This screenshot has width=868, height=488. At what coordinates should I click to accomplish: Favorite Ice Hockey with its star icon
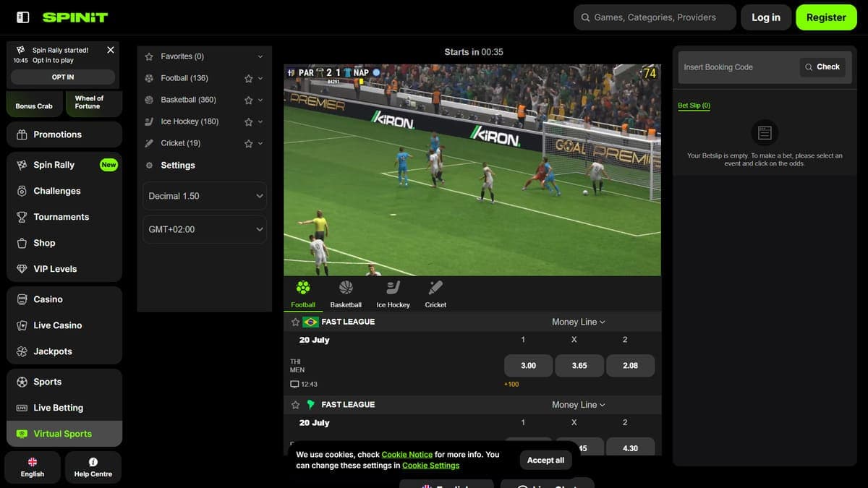click(x=248, y=121)
